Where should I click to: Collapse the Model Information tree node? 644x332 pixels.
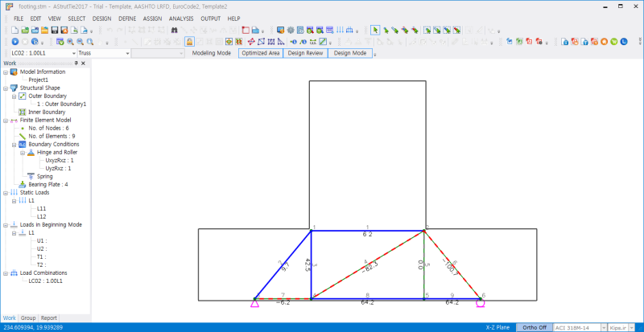point(6,72)
